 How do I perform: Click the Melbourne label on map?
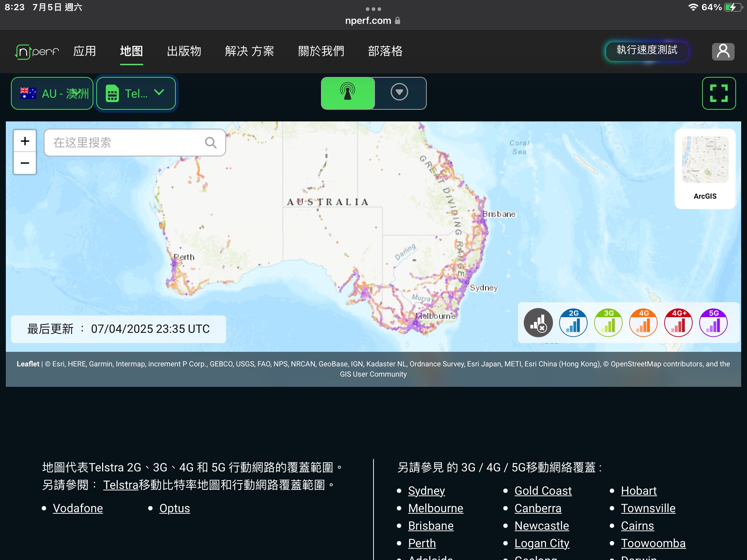pos(436,316)
